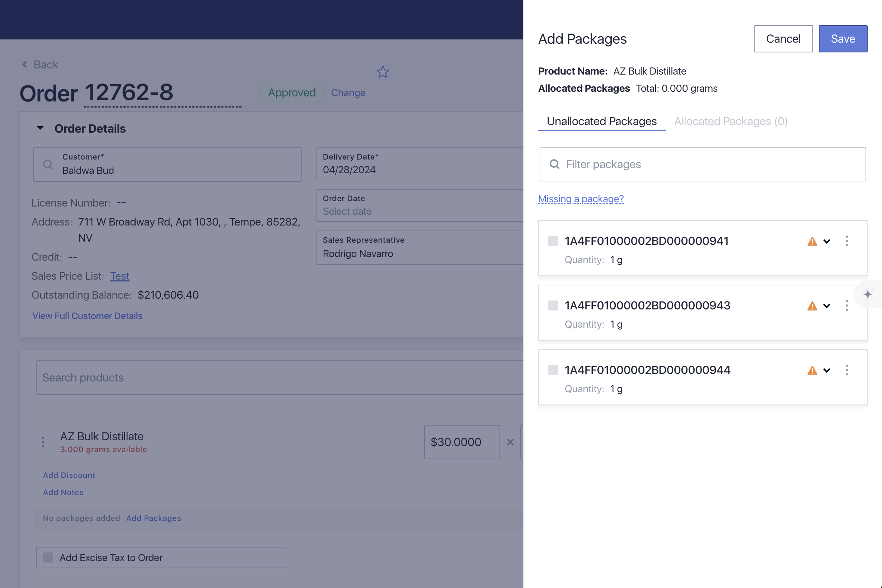Click the Outstanding Balance $210,606.40 value
Screen dimensions: 882x588
click(168, 295)
